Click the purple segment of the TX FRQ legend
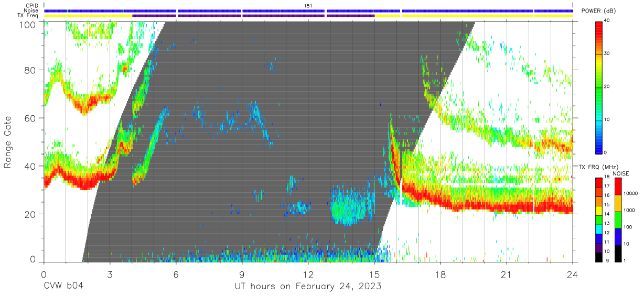The width and height of the screenshot is (644, 297). 599,247
